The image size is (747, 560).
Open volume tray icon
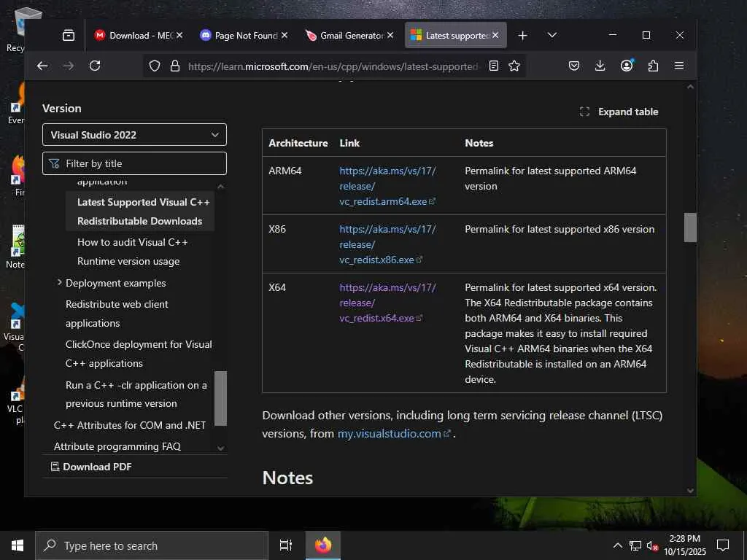pos(652,545)
